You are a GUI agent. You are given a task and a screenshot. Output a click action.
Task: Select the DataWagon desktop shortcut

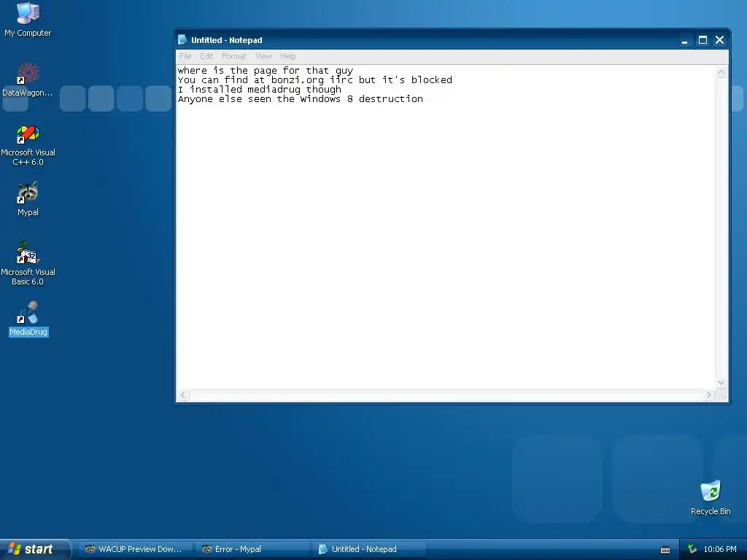pos(28,79)
